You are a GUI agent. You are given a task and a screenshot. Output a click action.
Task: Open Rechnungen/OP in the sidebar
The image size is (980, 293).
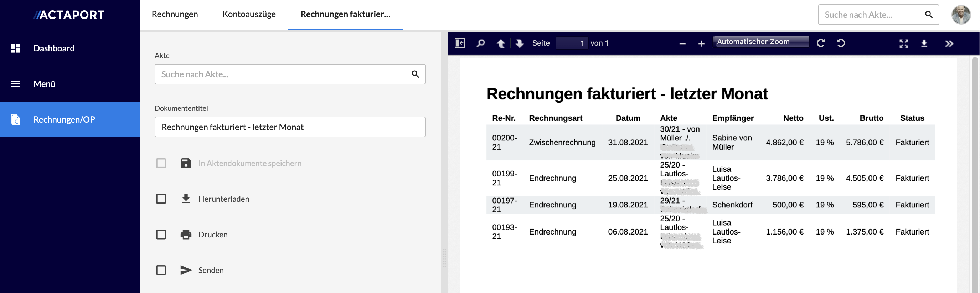coord(69,119)
